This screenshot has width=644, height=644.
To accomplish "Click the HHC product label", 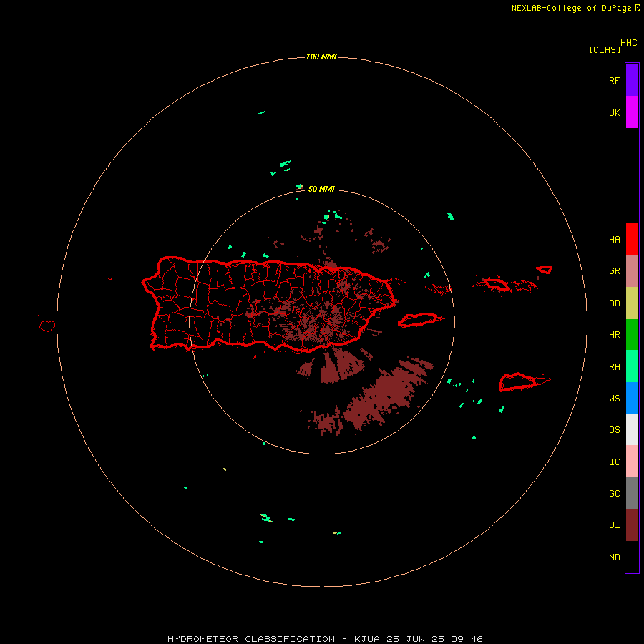I will pos(629,42).
